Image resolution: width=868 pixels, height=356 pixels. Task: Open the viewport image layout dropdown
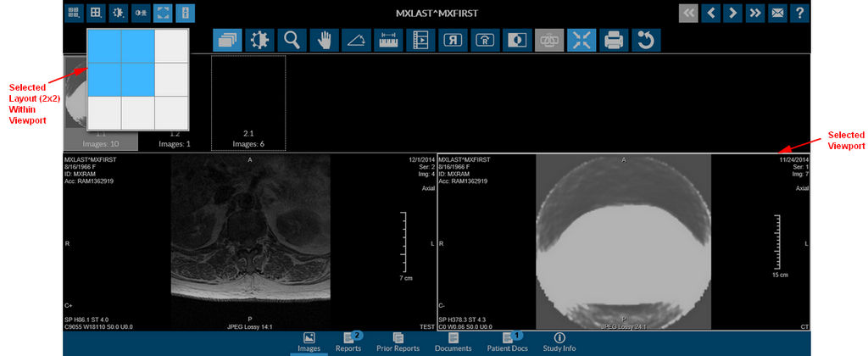click(96, 14)
